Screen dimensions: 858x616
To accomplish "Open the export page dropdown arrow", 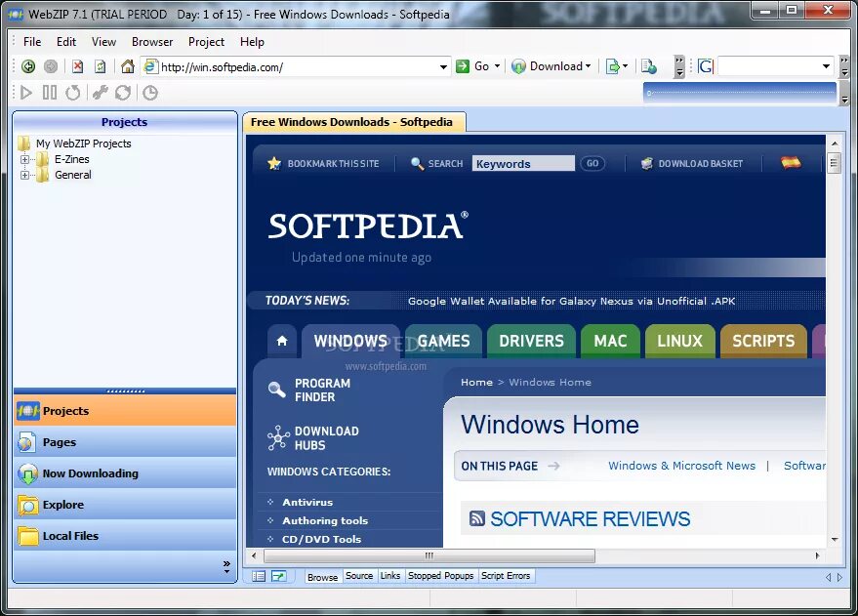I will (x=625, y=66).
